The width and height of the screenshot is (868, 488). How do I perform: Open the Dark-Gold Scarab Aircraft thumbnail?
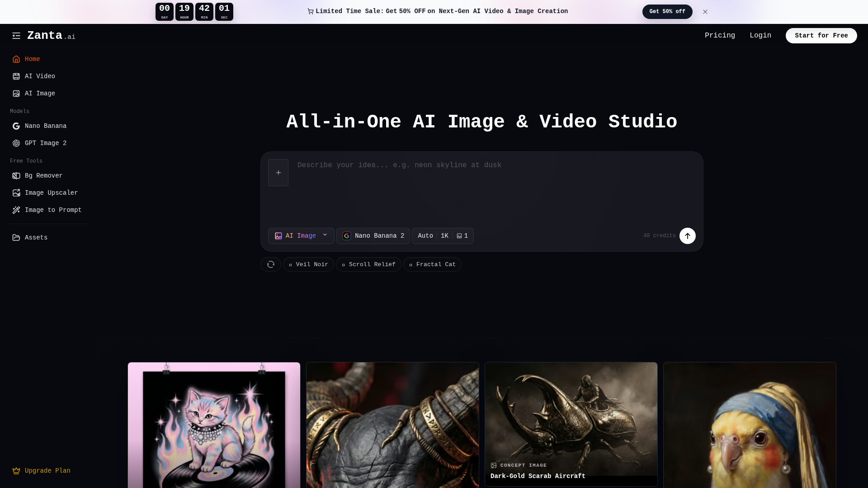[x=571, y=424]
